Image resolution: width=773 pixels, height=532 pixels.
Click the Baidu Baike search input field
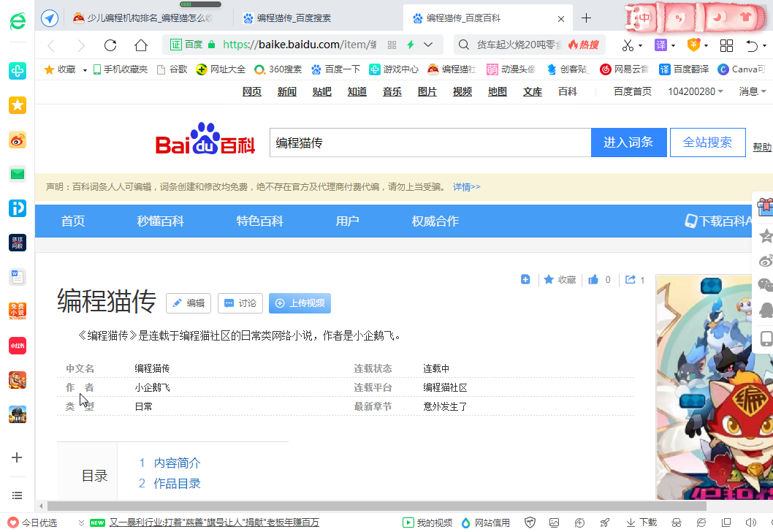(x=430, y=142)
